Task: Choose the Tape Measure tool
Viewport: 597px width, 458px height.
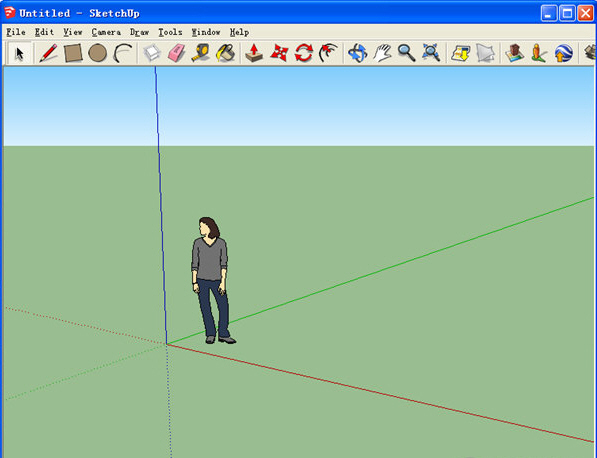Action: pyautogui.click(x=201, y=53)
